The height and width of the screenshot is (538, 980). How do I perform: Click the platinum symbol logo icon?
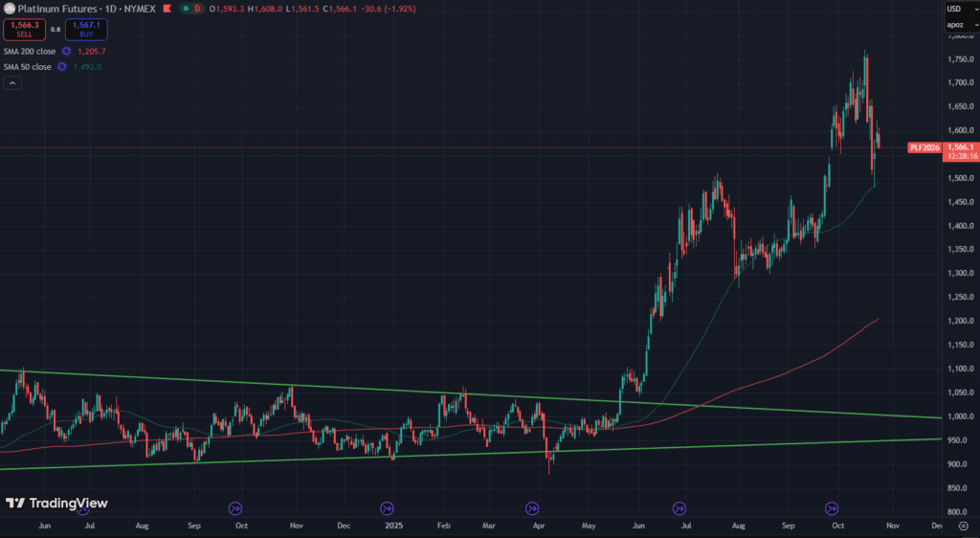[9, 9]
